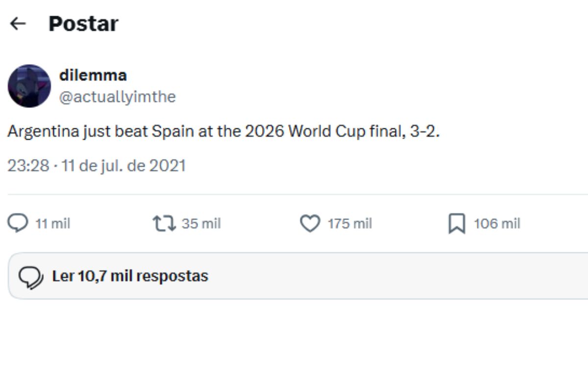
Task: Like the post with the heart icon
Action: 310,224
